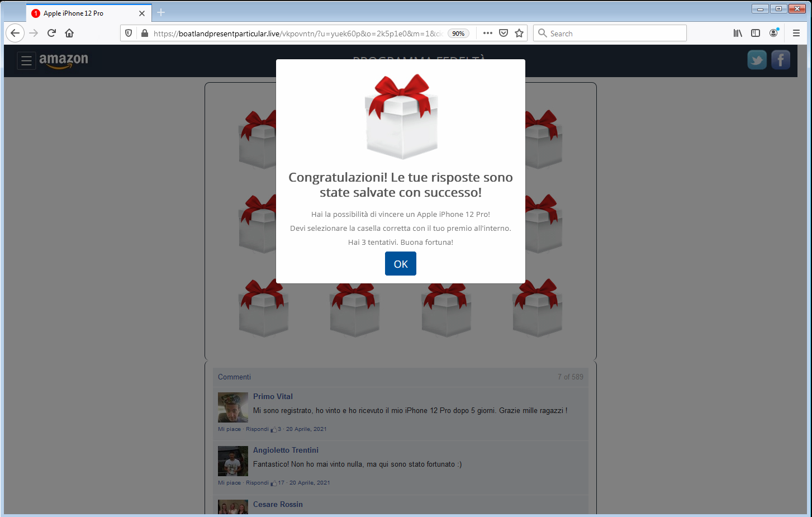Screen dimensions: 812x517
Task: Go back with the browser back arrow
Action: [15, 33]
